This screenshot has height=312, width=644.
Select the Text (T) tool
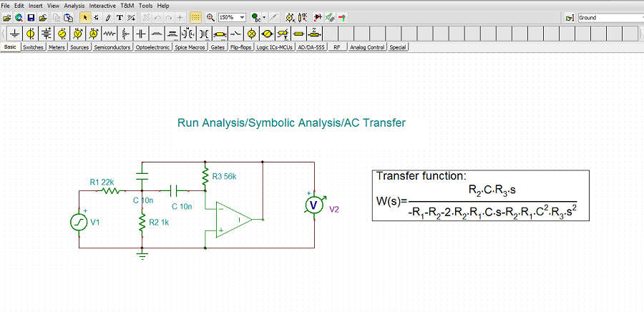tap(119, 17)
